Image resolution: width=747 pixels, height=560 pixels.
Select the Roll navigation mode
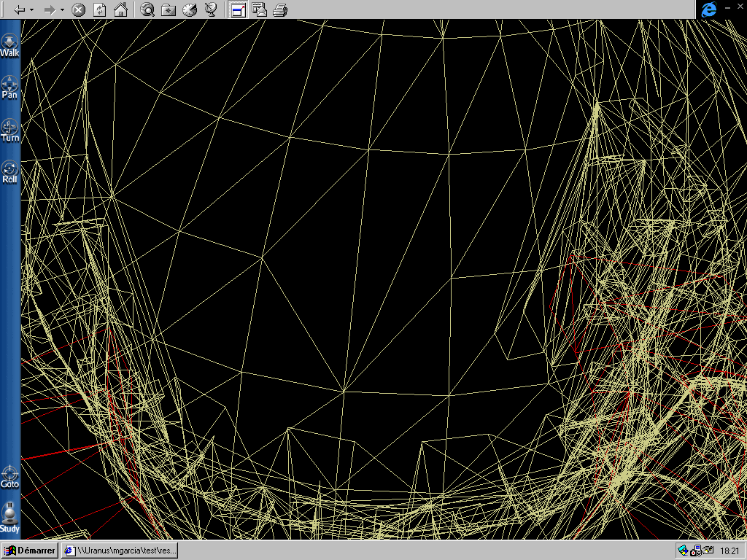coord(9,172)
